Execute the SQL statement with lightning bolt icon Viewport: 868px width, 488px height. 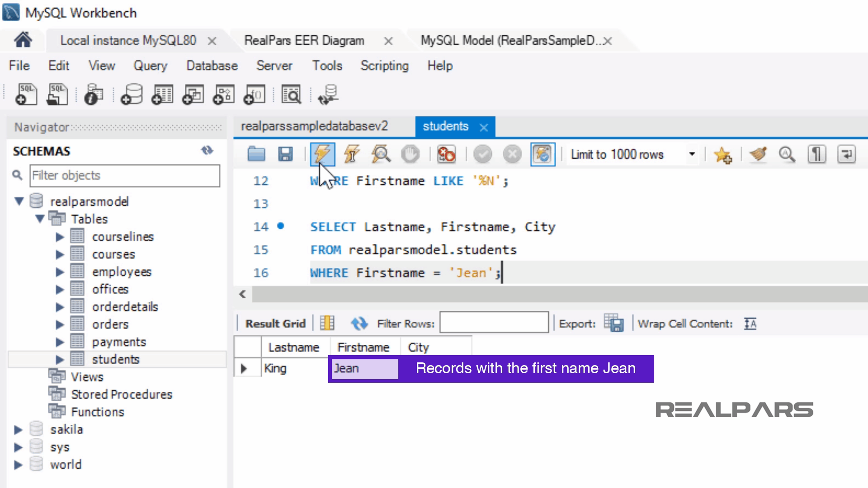point(322,154)
